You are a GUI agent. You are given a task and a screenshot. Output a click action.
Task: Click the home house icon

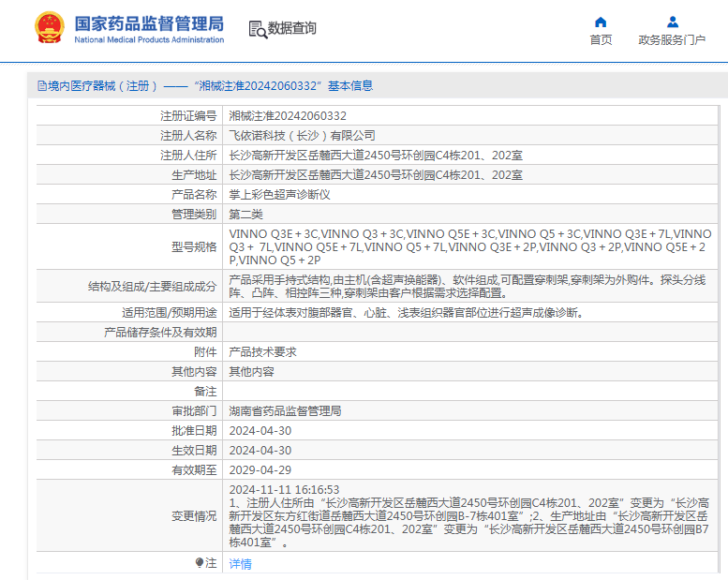601,22
